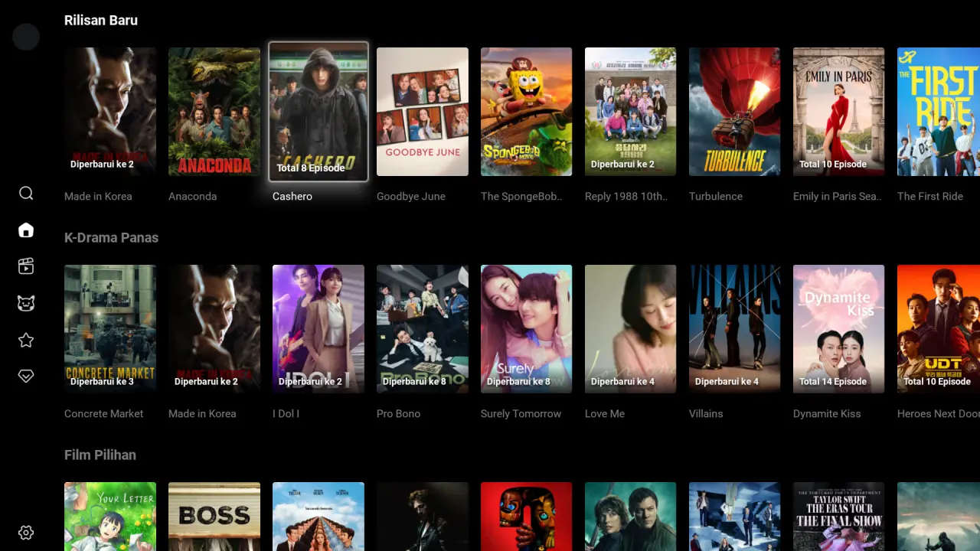Open Concrete Market poster
Viewport: 980px width, 551px height.
click(x=110, y=329)
